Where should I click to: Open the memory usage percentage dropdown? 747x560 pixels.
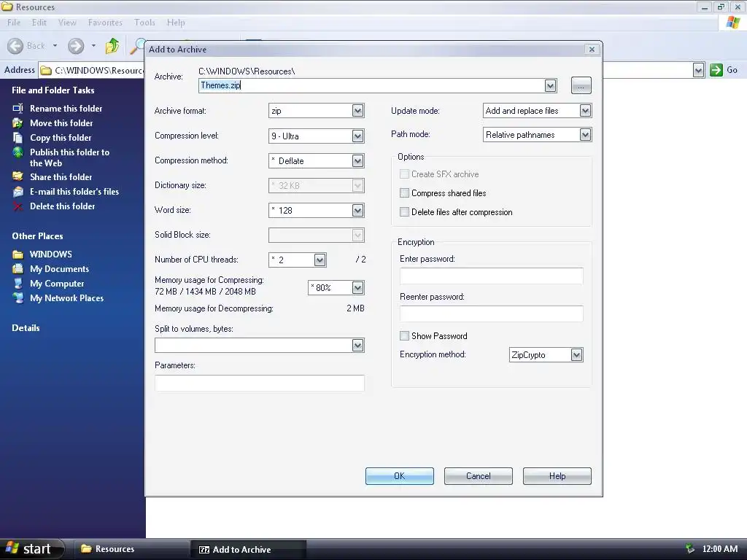(x=357, y=287)
